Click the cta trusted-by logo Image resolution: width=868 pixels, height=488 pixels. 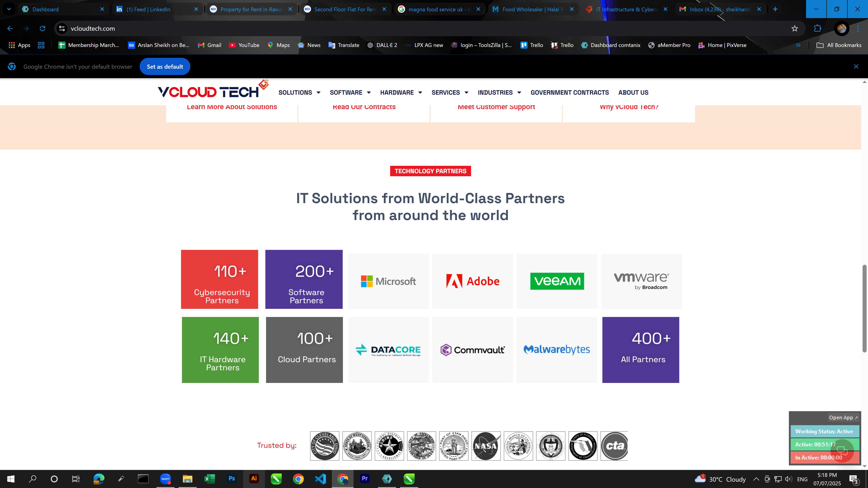pyautogui.click(x=614, y=446)
